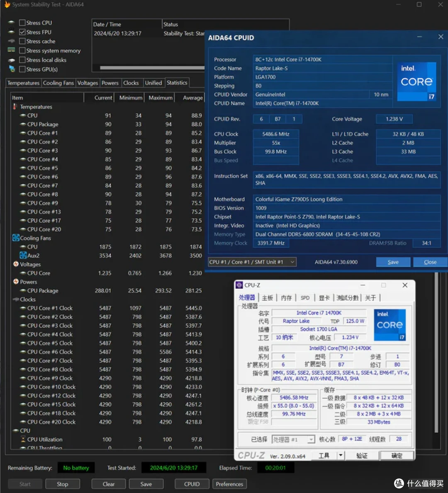Image resolution: width=448 pixels, height=493 pixels.
Task: Switch to the 显卡 tab in CPU-Z
Action: tap(324, 298)
